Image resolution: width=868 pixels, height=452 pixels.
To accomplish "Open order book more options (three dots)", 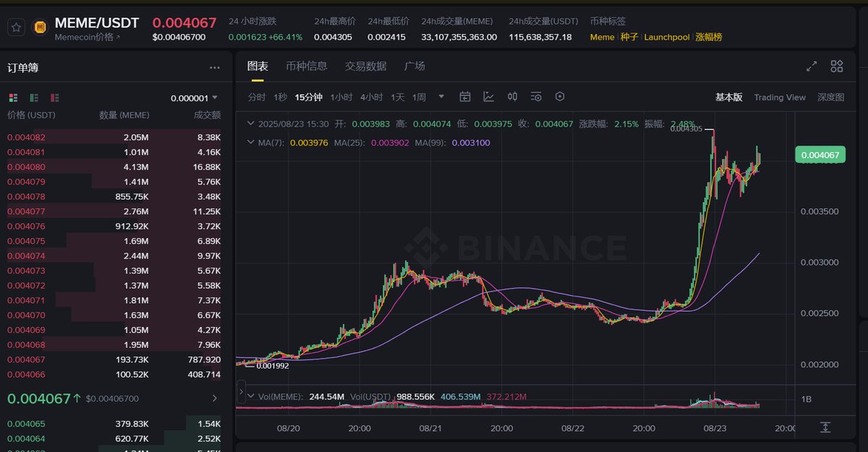I will [x=215, y=67].
